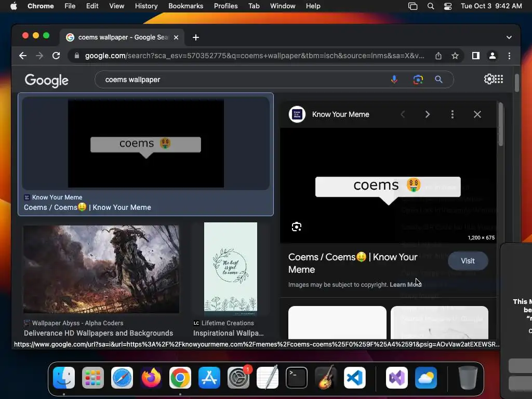Share this page icon in address bar
The image size is (532, 399).
tap(438, 56)
